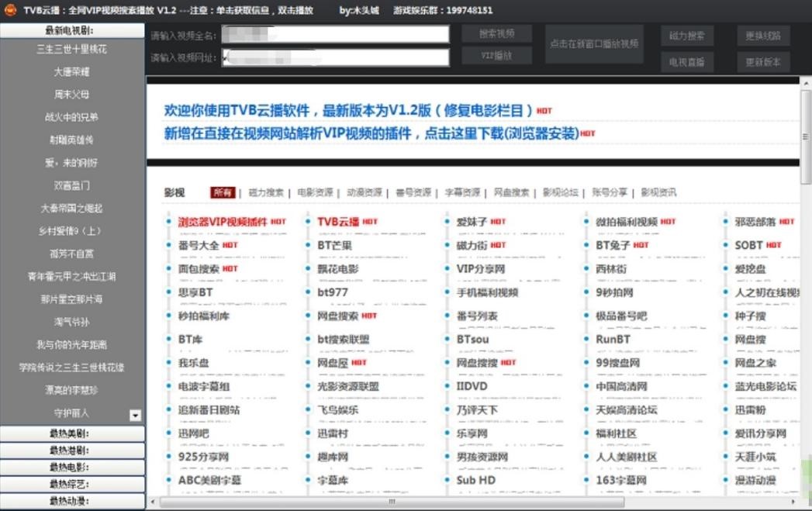Select the 所有 category tab

(223, 192)
